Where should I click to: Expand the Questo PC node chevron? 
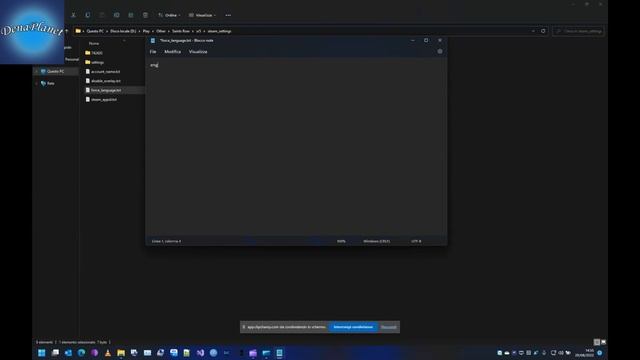point(36,71)
